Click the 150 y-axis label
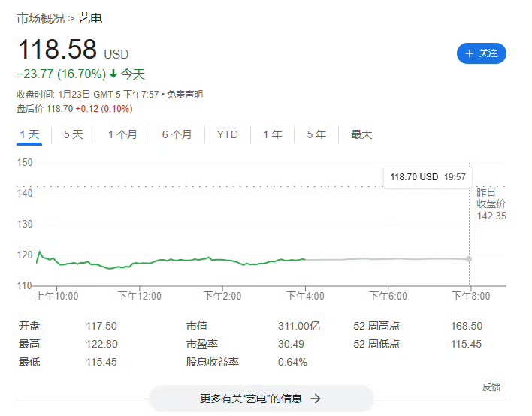Screen dimensions: 532x416 click(x=25, y=162)
